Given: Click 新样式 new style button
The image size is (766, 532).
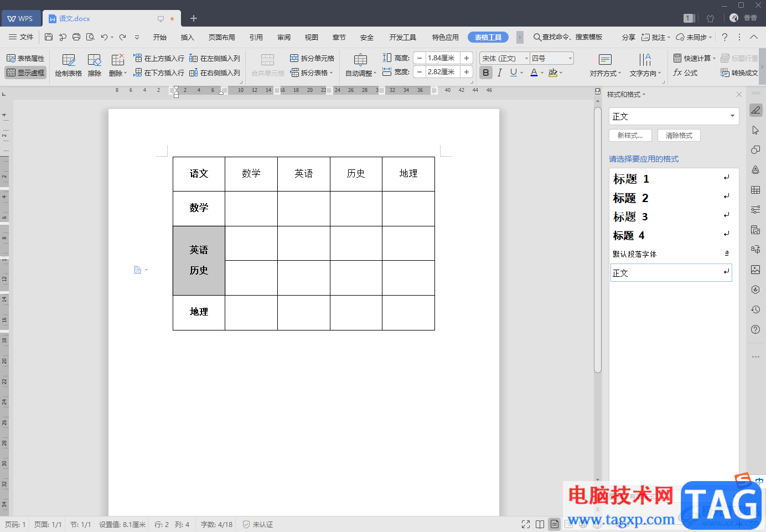Looking at the screenshot, I should point(630,136).
